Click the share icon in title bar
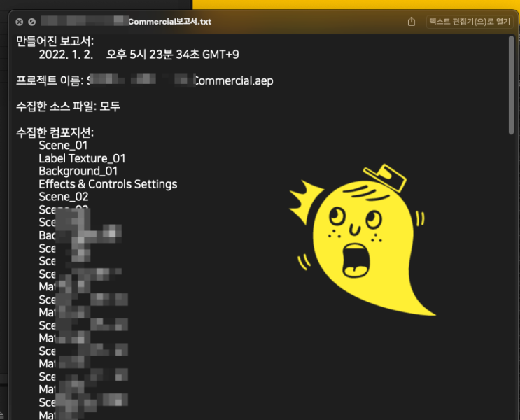This screenshot has height=420, width=520. pos(412,22)
